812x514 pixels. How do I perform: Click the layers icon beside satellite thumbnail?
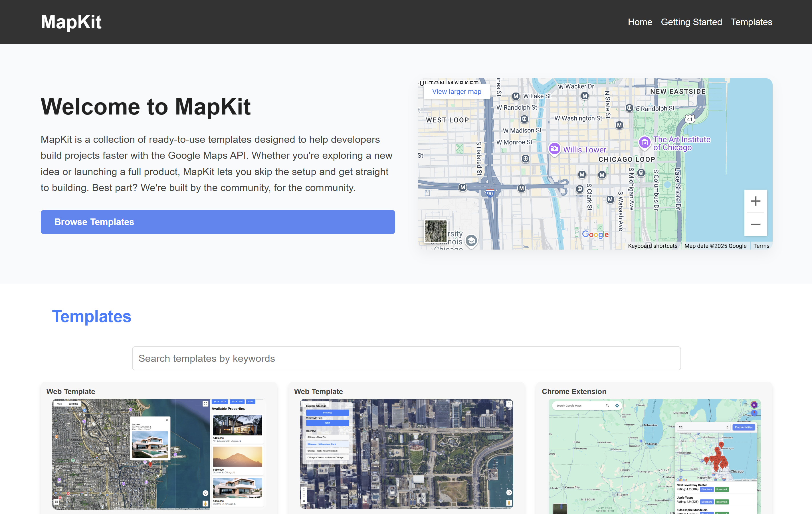pos(471,241)
